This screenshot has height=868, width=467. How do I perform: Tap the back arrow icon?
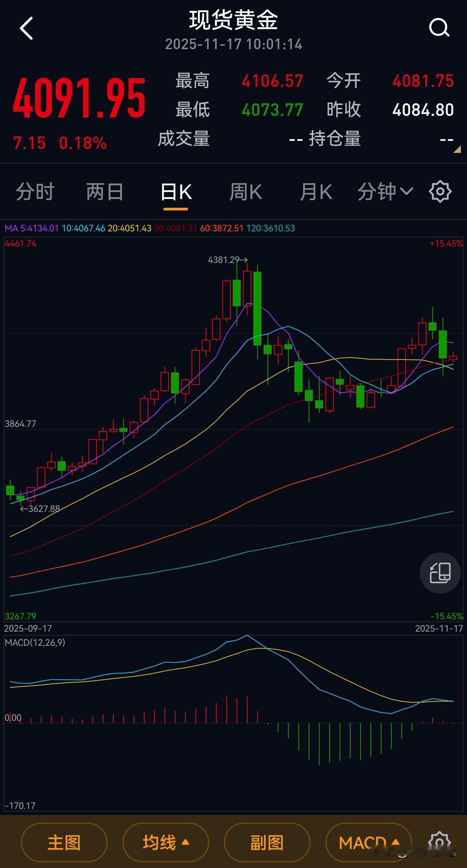26,28
